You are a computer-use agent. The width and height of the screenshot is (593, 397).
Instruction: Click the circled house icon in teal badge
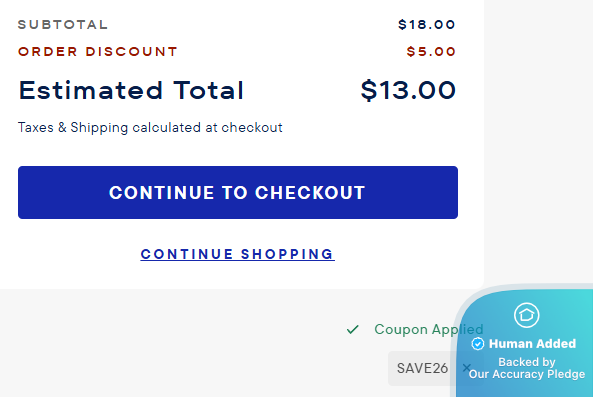click(x=526, y=315)
